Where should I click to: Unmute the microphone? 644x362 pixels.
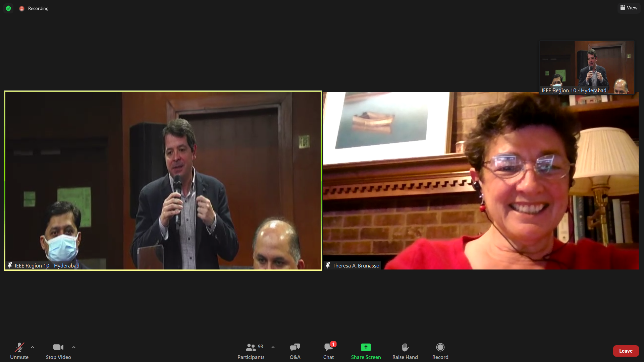19,351
